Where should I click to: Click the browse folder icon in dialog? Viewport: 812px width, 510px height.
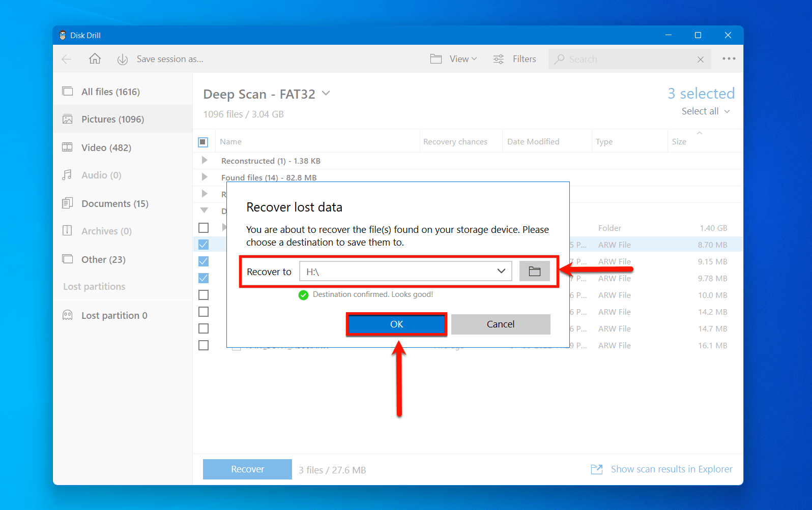534,272
